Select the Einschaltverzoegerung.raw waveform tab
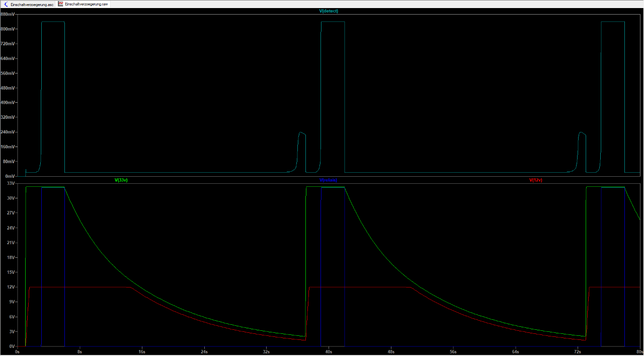The image size is (644, 356). (86, 4)
